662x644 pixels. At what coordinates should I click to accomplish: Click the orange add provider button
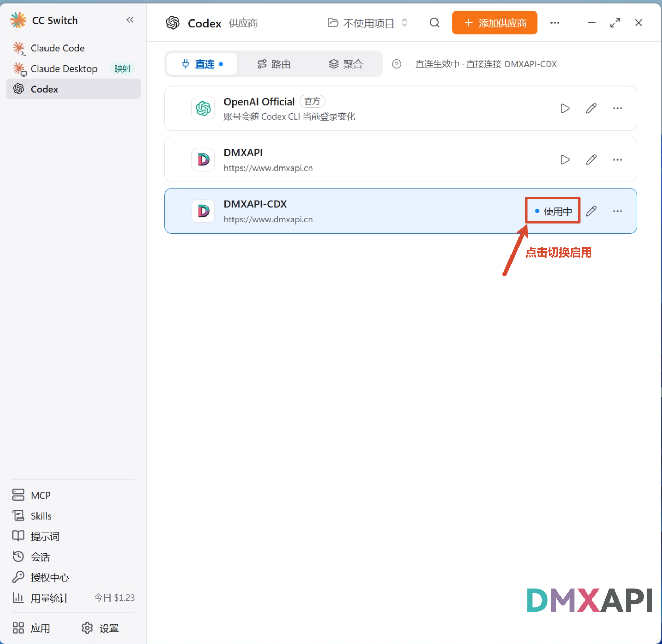(x=495, y=23)
